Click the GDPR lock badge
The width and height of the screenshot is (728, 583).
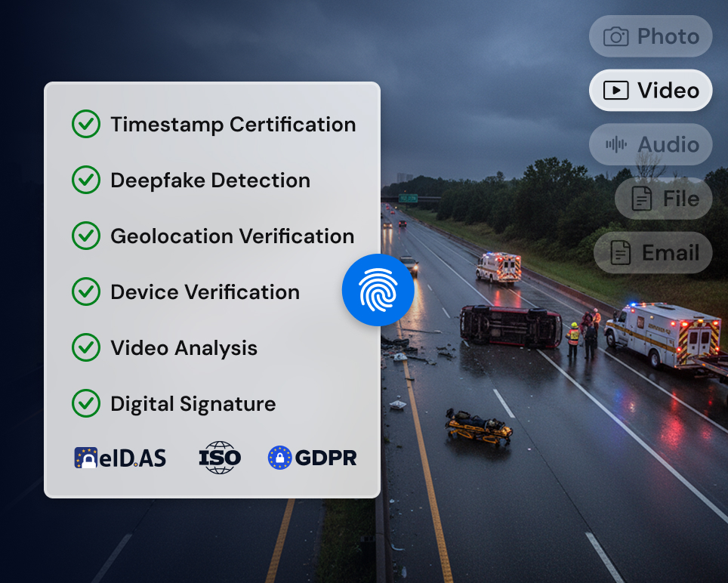coord(279,458)
